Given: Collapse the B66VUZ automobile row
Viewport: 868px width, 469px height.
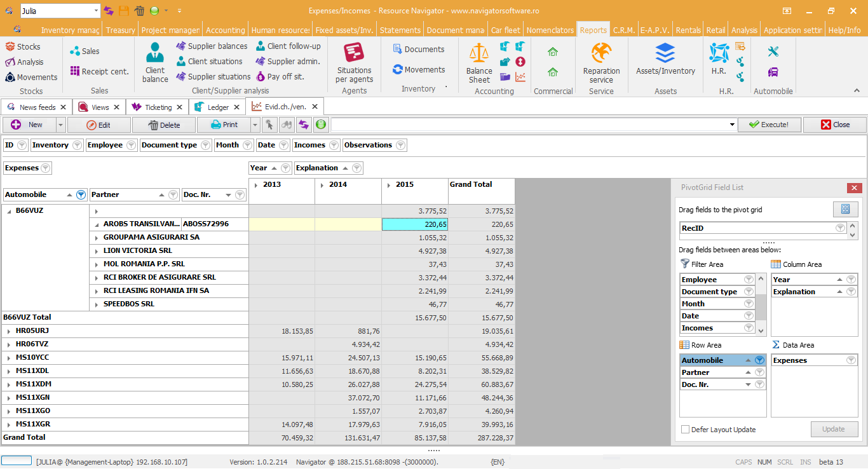Looking at the screenshot, I should (9, 211).
